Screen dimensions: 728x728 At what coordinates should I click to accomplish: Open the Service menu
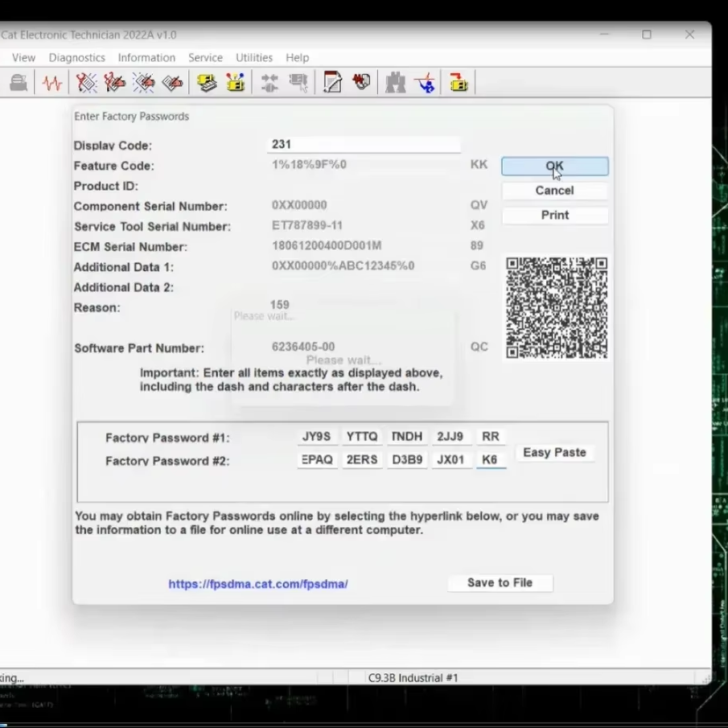(205, 58)
